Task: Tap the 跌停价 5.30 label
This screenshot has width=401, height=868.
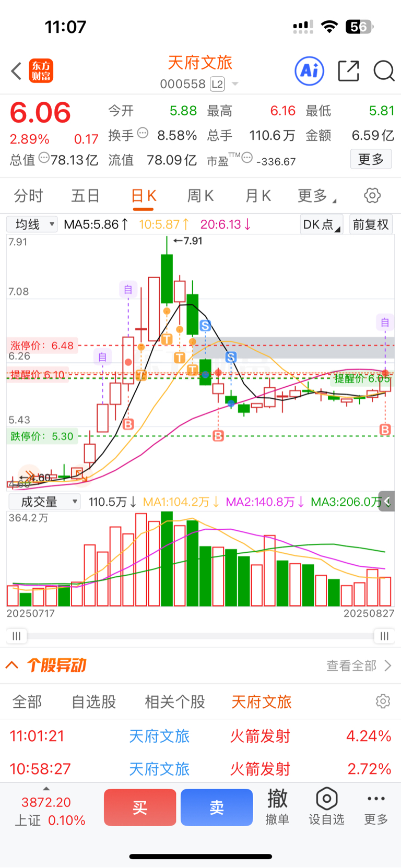Action: [42, 436]
